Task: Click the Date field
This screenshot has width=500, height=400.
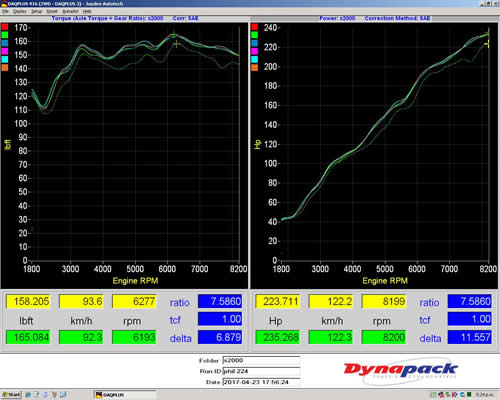Action: point(261,382)
